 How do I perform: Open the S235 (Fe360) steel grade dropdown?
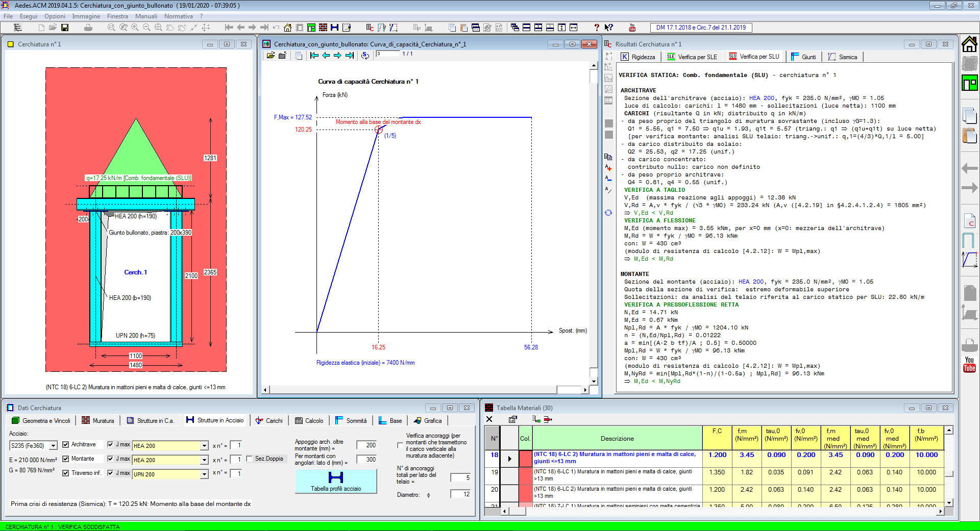click(x=53, y=446)
